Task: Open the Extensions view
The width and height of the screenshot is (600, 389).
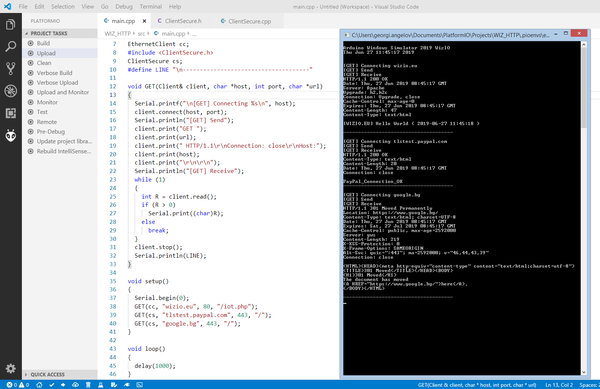Action: coord(10,113)
